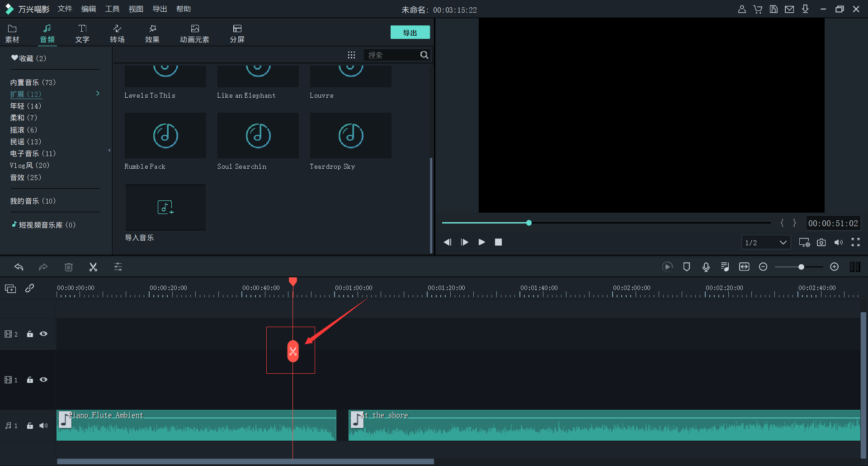868x466 pixels.
Task: Open the 1/2 preview quality dropdown
Action: (x=766, y=243)
